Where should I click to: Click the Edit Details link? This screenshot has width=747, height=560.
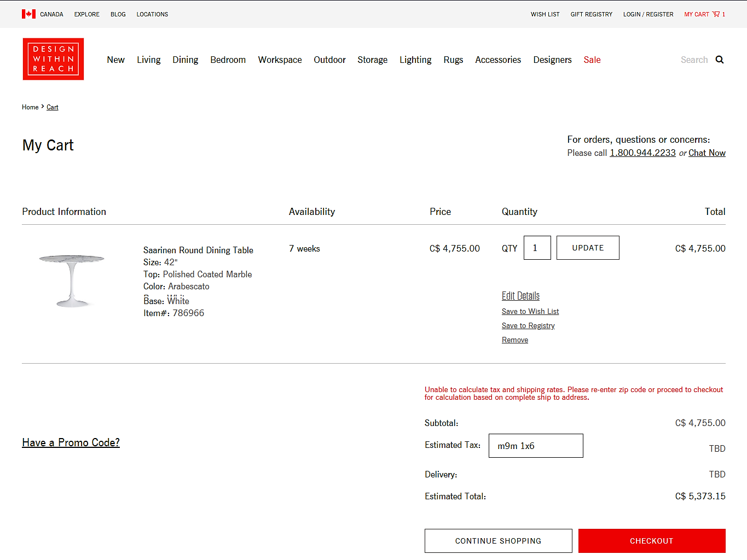(520, 296)
